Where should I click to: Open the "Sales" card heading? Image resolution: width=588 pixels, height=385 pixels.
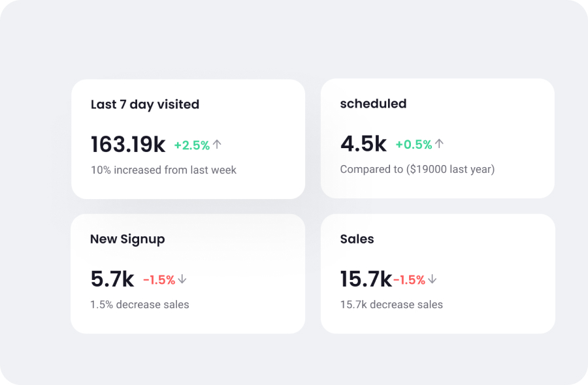point(357,239)
